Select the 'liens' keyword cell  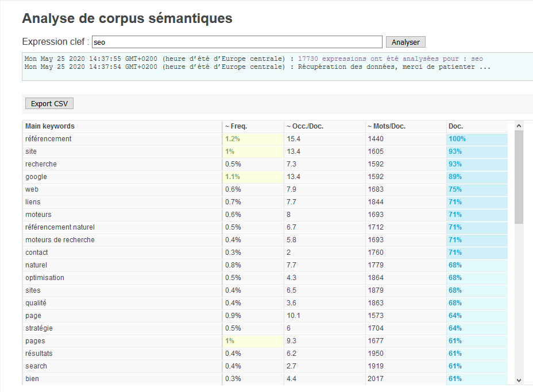coord(122,202)
